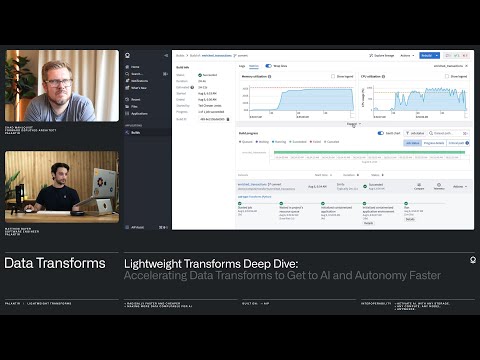Collapse the sidebar with the arrow icon
Image resolution: width=480 pixels, height=360 pixels.
[166, 55]
